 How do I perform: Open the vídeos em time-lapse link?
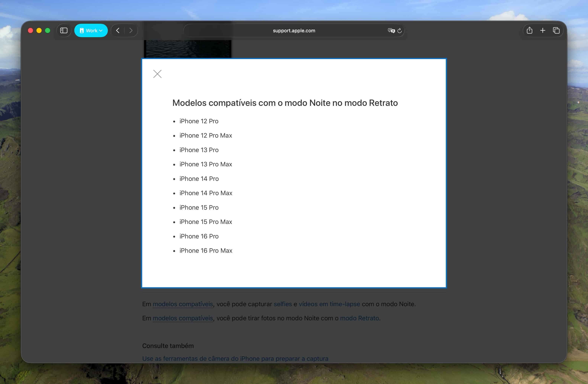[329, 304]
